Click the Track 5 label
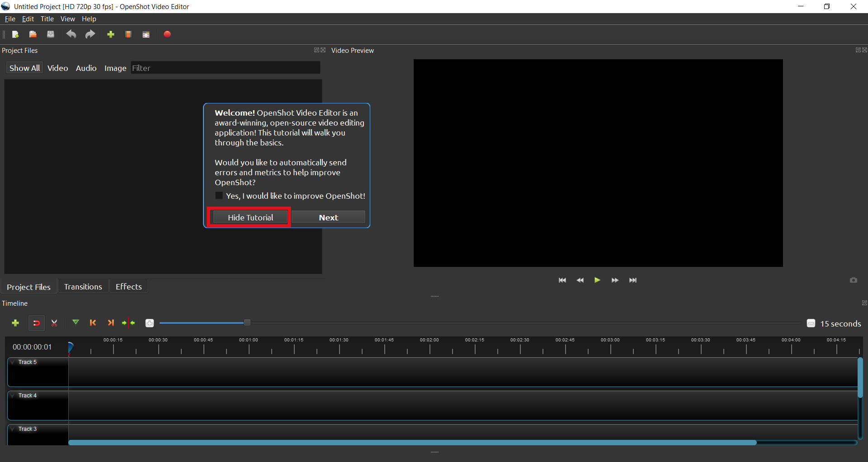868x462 pixels. point(28,362)
